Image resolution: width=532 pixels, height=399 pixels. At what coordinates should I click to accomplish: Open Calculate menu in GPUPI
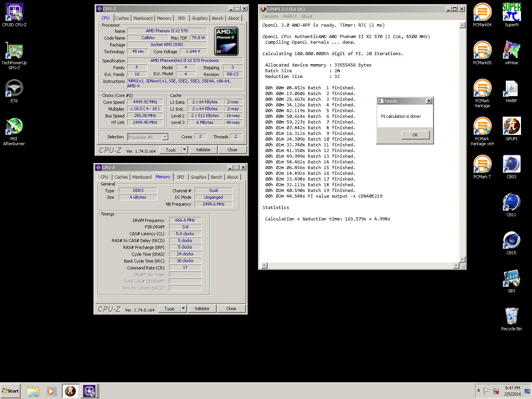(270, 16)
